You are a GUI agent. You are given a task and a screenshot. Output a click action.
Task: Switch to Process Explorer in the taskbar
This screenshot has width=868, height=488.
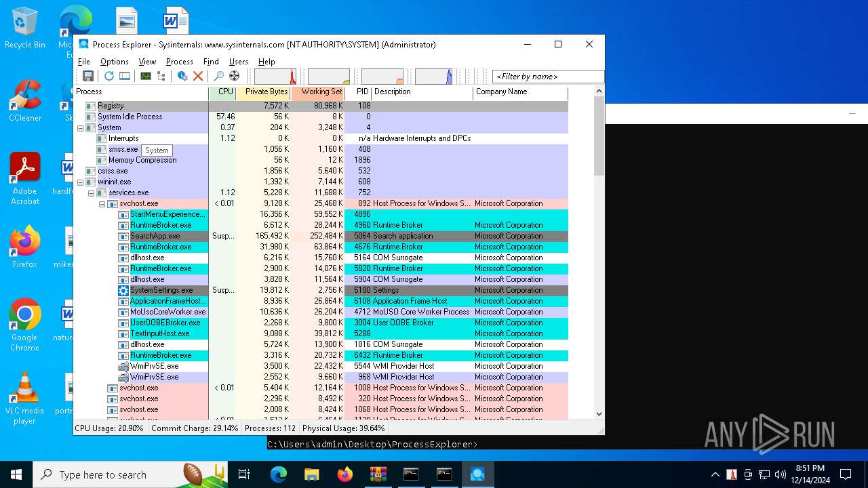point(477,474)
